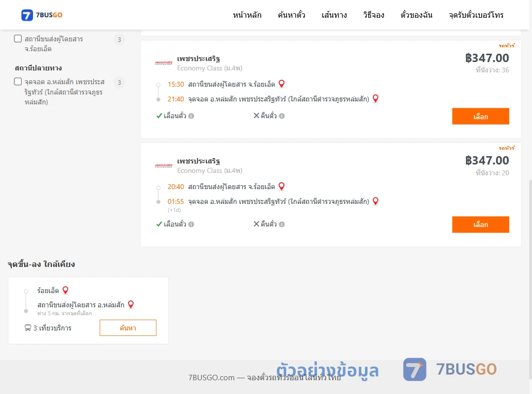
Task: Click page vertical scrollbar
Action: (530, 278)
